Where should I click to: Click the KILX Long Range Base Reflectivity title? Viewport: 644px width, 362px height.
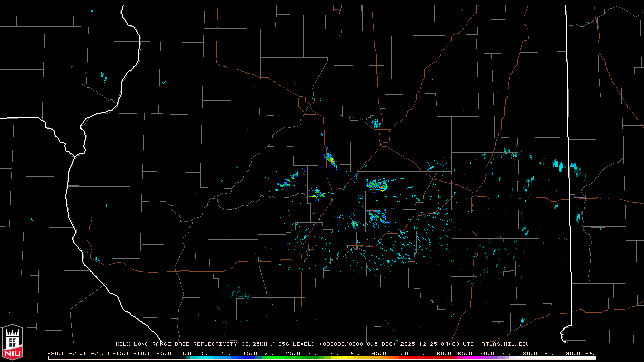tap(177, 344)
